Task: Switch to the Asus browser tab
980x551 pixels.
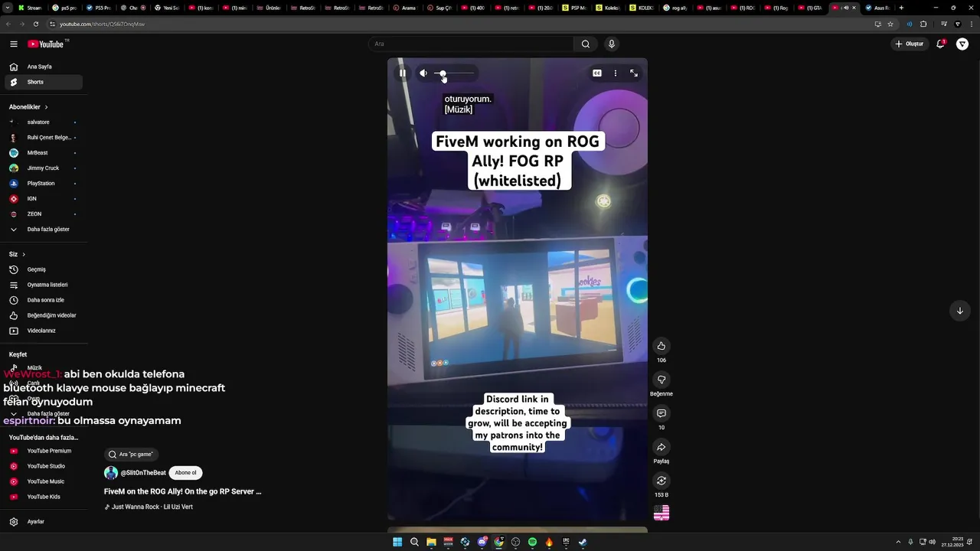Action: coord(877,8)
